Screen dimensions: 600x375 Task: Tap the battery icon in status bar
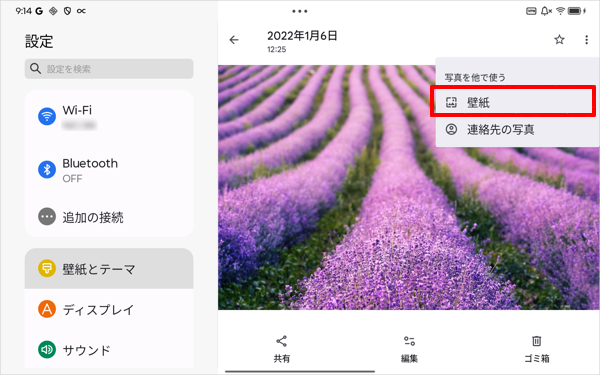click(574, 11)
